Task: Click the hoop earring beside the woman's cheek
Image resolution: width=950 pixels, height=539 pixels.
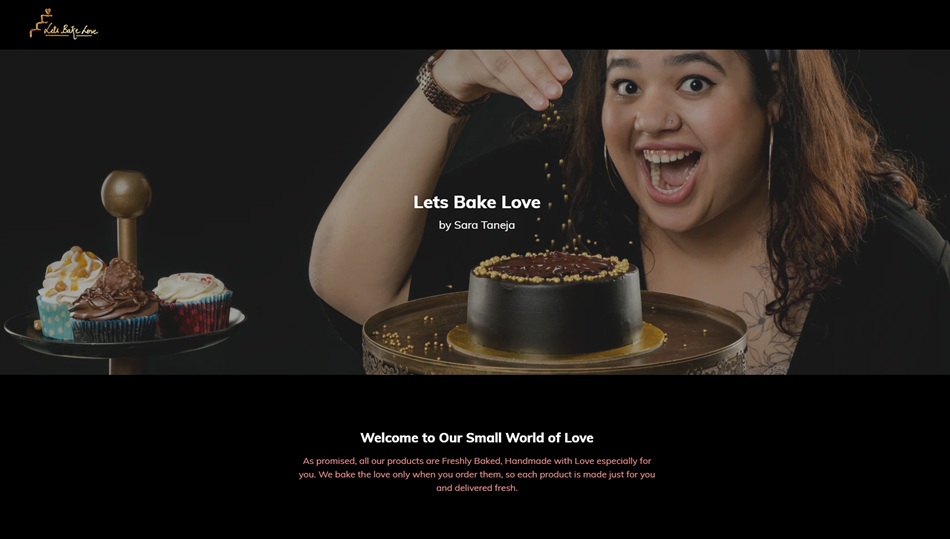Action: coord(771,159)
